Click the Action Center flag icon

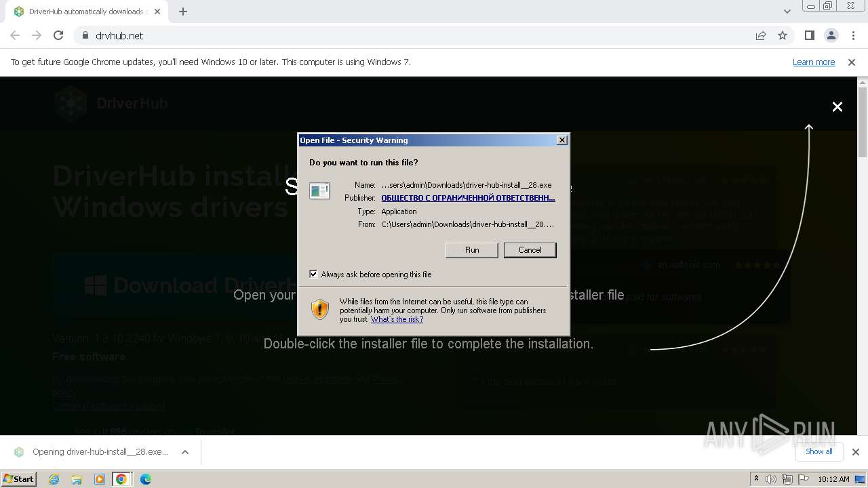[x=802, y=479]
